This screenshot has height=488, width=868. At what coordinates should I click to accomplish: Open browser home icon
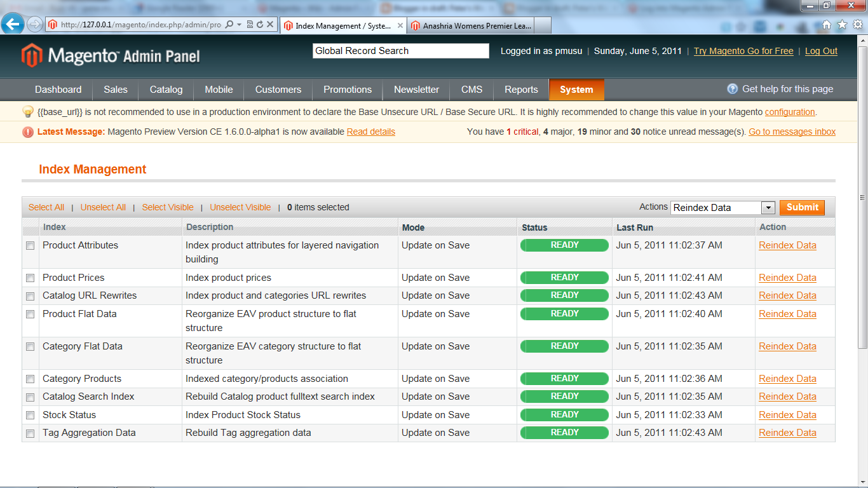827,25
